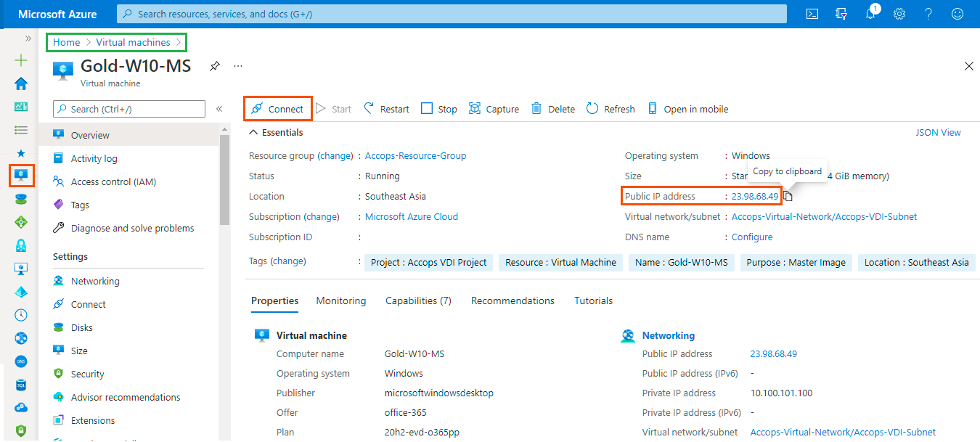This screenshot has height=442, width=980.
Task: Click the global search bar
Action: tap(452, 14)
